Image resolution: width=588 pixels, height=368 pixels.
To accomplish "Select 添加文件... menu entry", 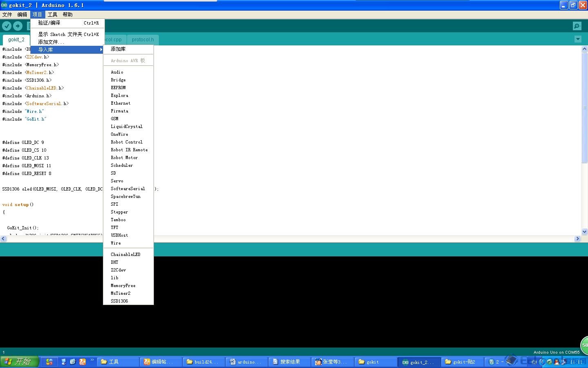I will (67, 42).
